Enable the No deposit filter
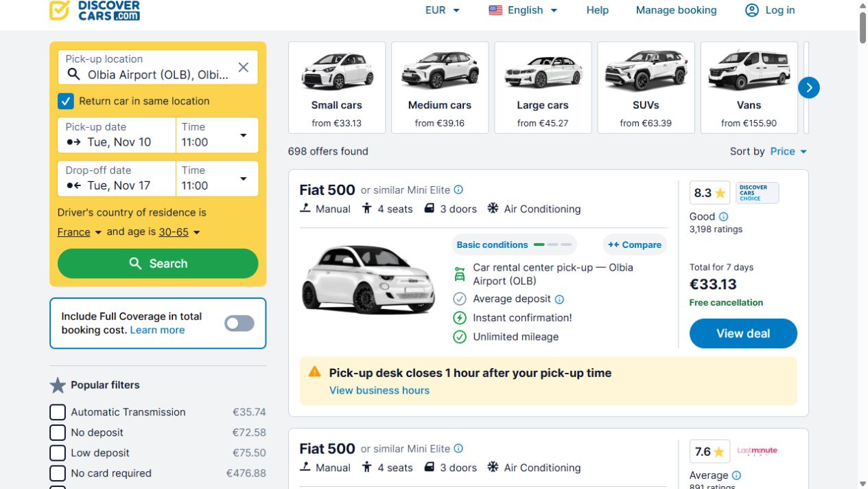 (x=58, y=433)
